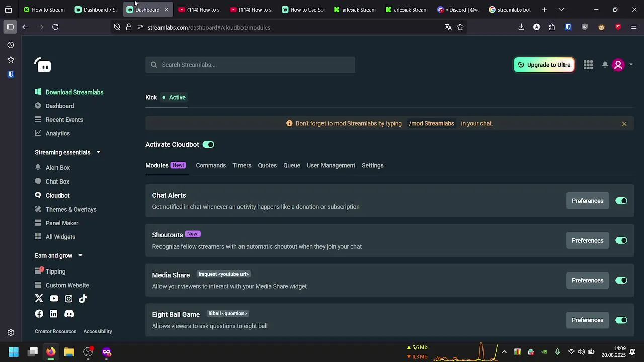The image size is (644, 362).
Task: Open the Cloudbot Settings tab
Action: tap(373, 165)
